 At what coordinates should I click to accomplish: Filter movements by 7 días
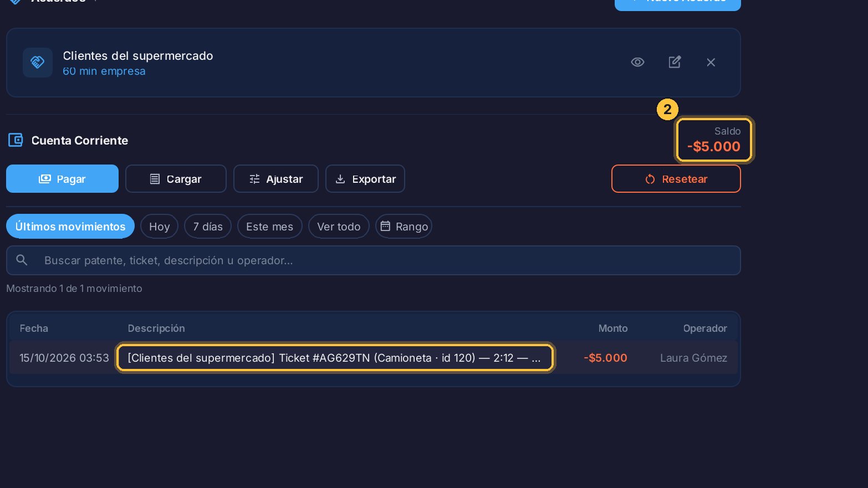208,227
